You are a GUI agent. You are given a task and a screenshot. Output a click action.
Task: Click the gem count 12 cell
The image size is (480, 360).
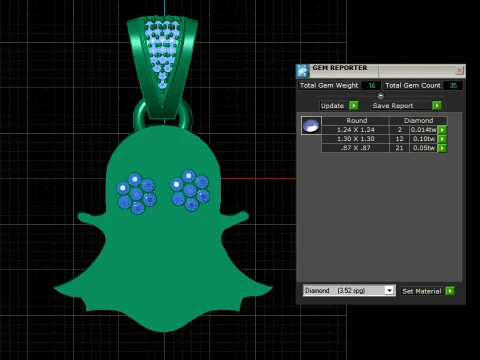[x=399, y=139]
